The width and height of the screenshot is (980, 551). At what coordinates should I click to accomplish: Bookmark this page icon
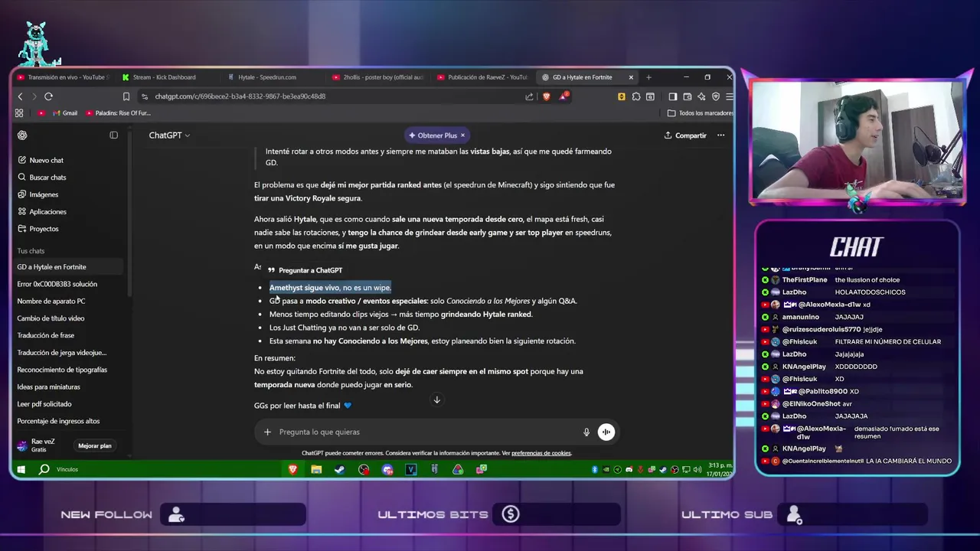[126, 96]
